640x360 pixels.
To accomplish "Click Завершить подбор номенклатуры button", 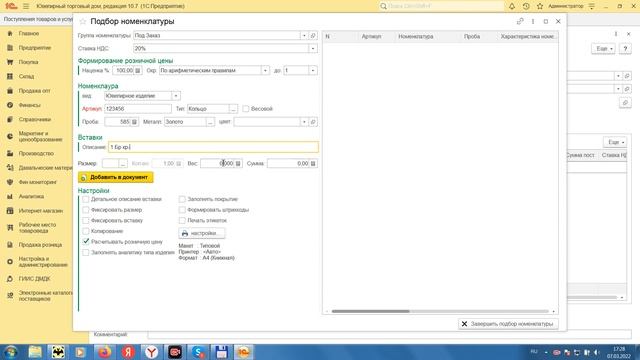I will click(508, 324).
